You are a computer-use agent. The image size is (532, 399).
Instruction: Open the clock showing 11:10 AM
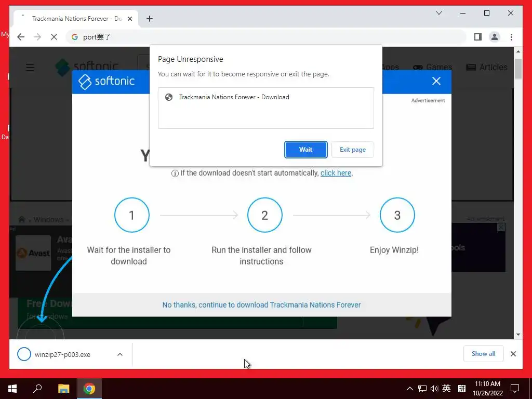click(x=487, y=389)
